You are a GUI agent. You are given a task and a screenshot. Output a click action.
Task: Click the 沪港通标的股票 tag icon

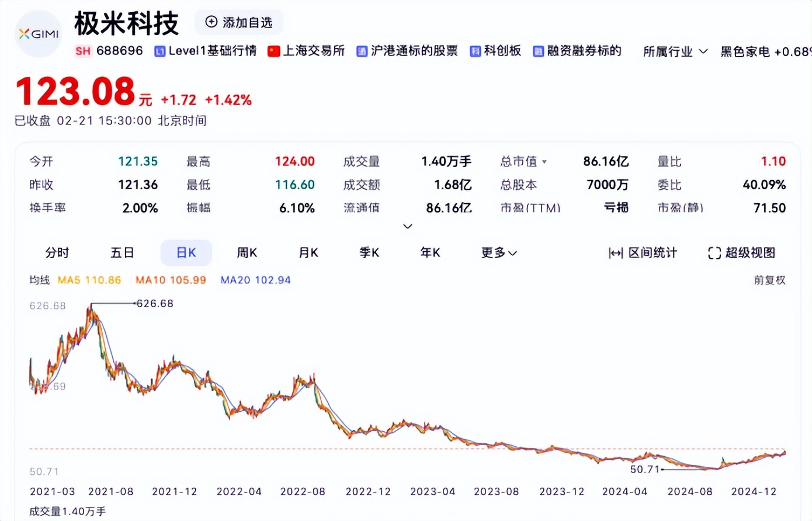coord(362,51)
